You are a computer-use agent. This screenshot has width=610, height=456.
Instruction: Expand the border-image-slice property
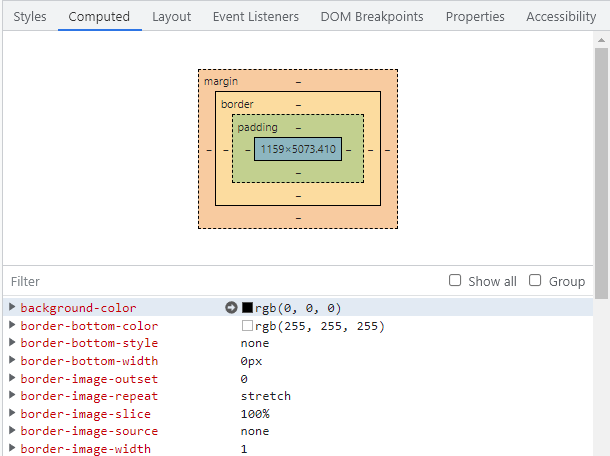pos(12,413)
